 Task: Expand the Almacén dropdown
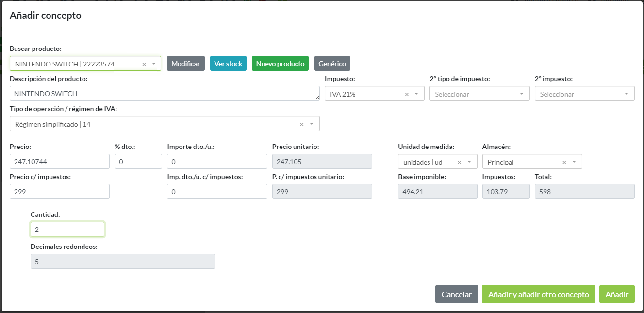574,162
